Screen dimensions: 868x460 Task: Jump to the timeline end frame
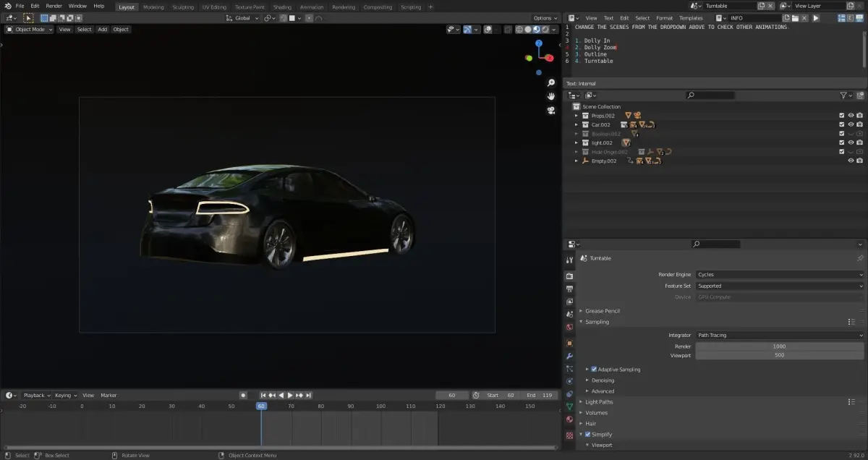coord(309,396)
